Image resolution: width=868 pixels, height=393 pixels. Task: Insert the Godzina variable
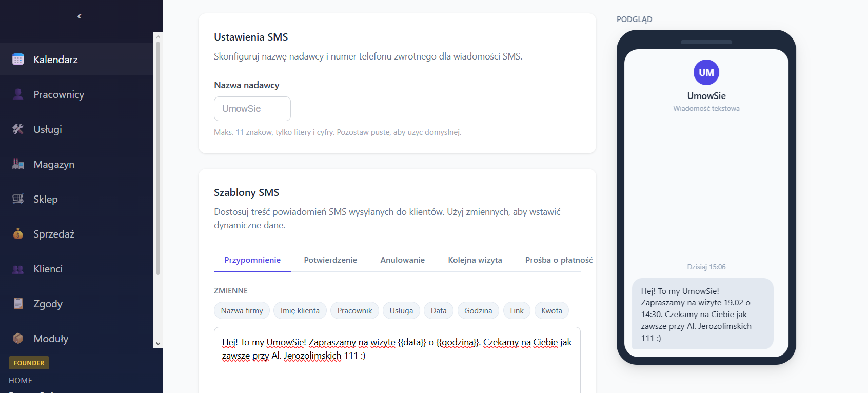tap(478, 310)
